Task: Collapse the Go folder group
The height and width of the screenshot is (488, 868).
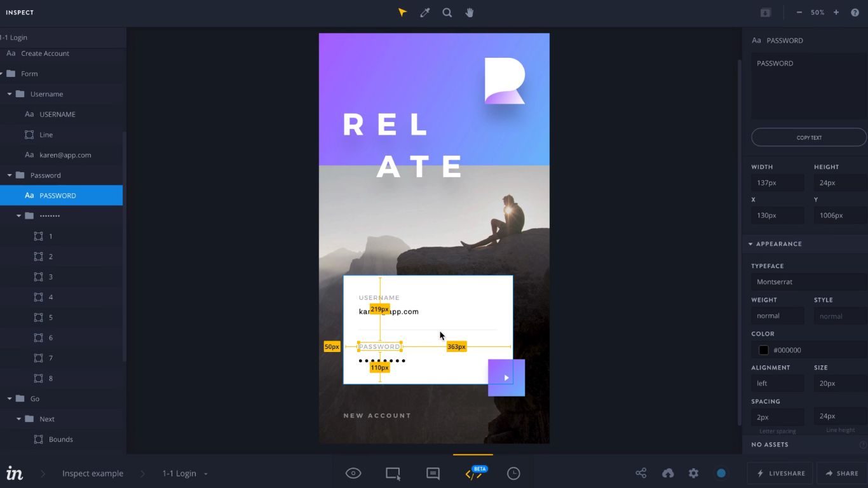Action: (x=10, y=399)
